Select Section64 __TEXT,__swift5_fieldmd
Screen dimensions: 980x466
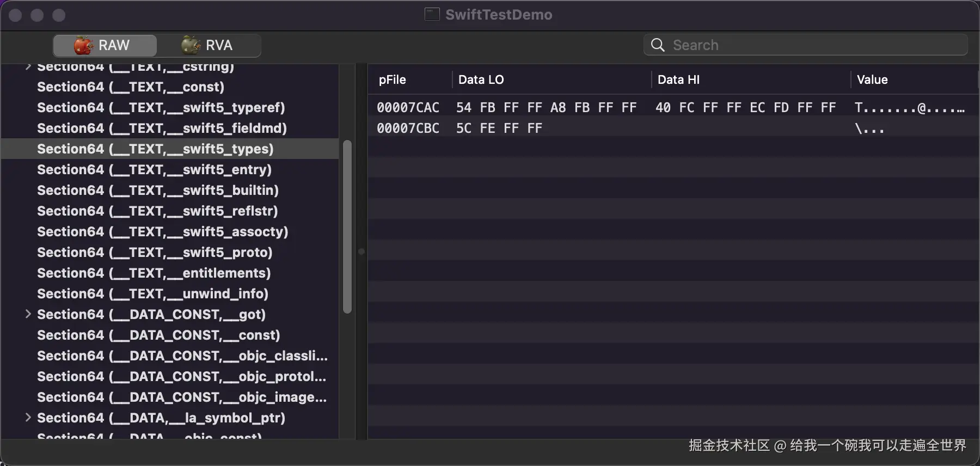pyautogui.click(x=162, y=128)
